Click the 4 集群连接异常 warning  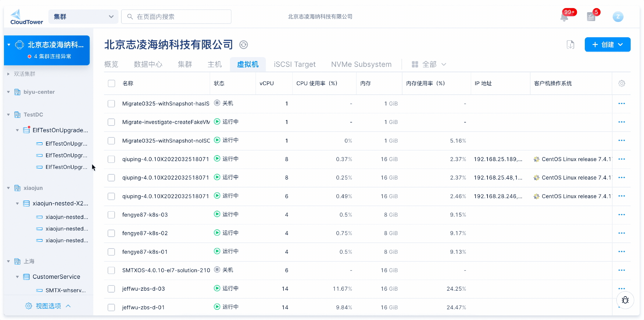[x=49, y=56]
